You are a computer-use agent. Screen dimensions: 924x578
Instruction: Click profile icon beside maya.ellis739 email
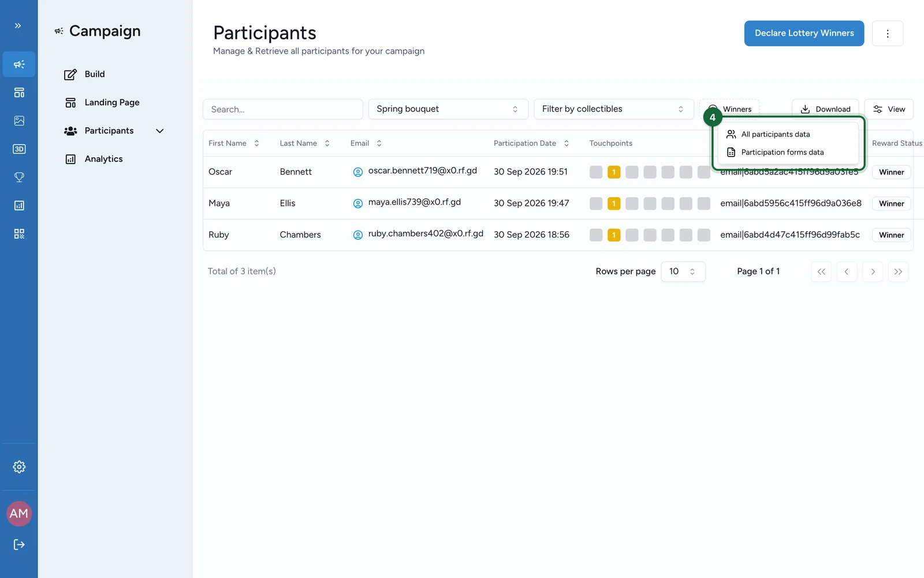(358, 203)
